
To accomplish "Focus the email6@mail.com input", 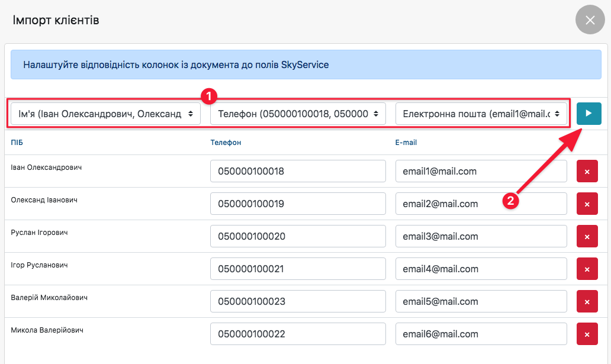I will coord(481,334).
